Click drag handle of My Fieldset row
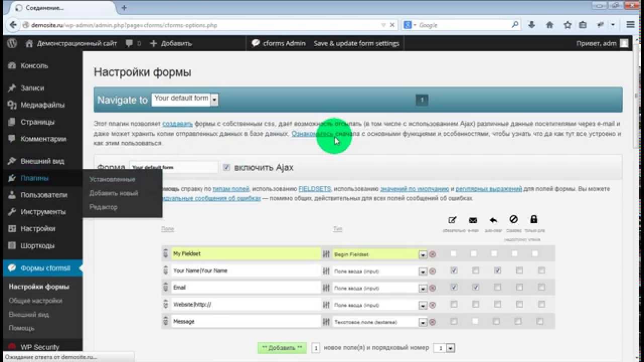 pos(165,254)
